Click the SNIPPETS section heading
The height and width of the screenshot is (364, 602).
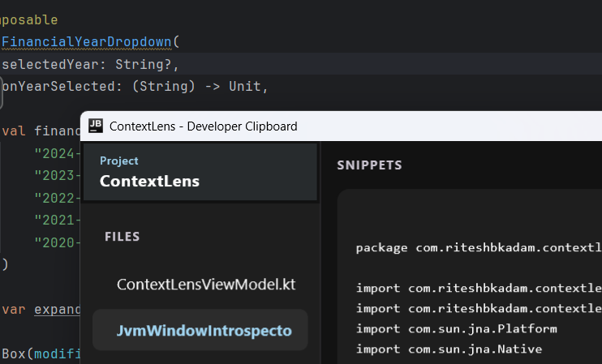[369, 165]
